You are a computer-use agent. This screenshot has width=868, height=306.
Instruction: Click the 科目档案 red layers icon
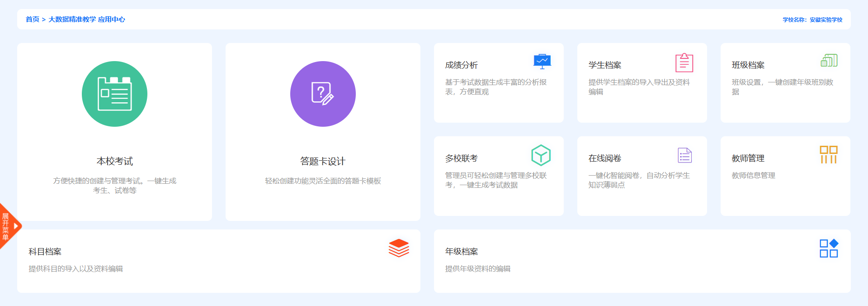[x=399, y=248]
